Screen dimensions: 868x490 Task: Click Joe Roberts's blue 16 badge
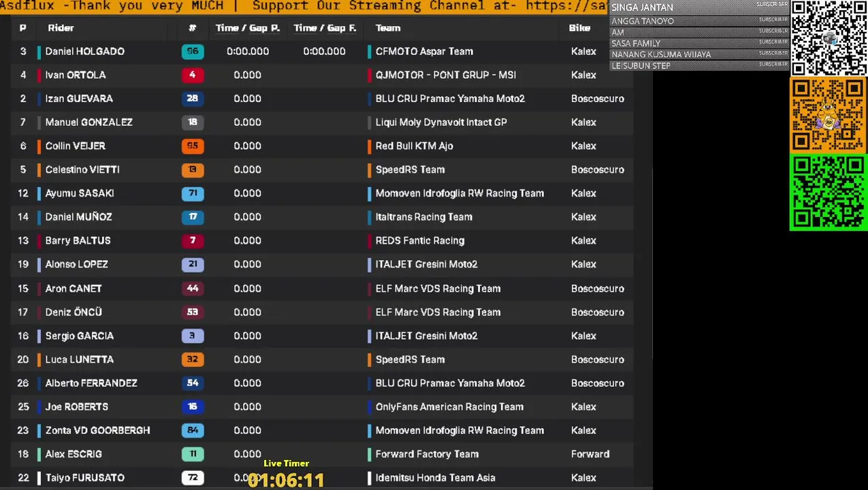(193, 406)
